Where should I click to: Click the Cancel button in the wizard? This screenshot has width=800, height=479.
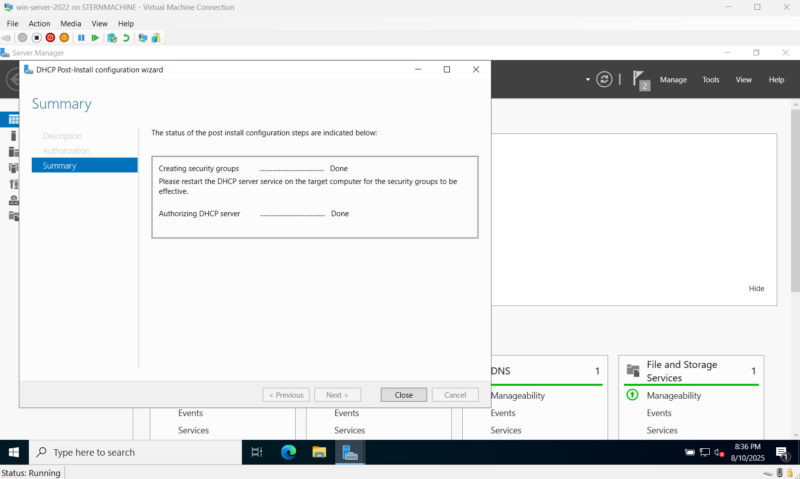(x=455, y=395)
